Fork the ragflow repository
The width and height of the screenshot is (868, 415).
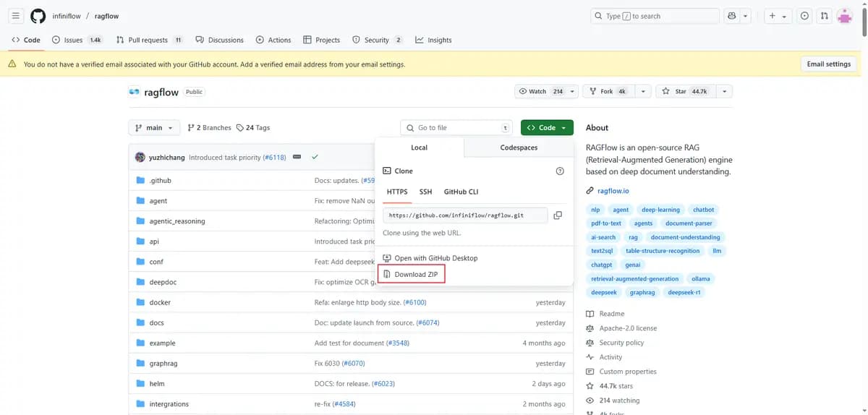point(608,92)
